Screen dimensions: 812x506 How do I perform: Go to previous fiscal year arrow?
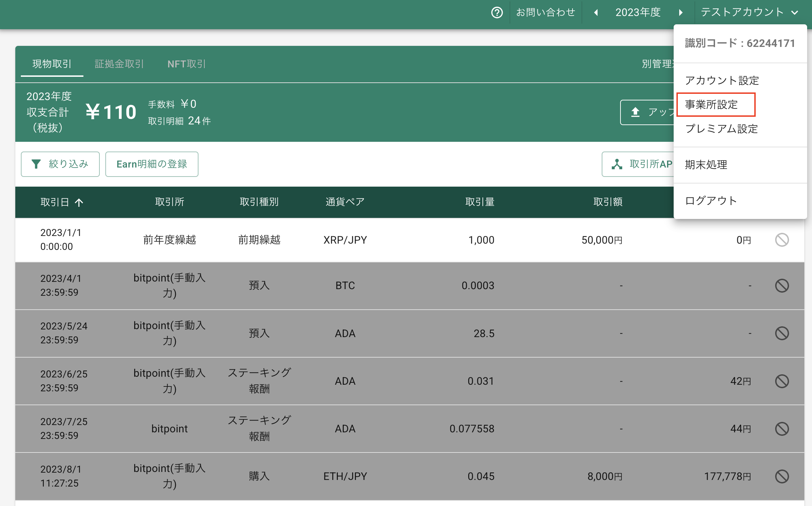coord(596,13)
